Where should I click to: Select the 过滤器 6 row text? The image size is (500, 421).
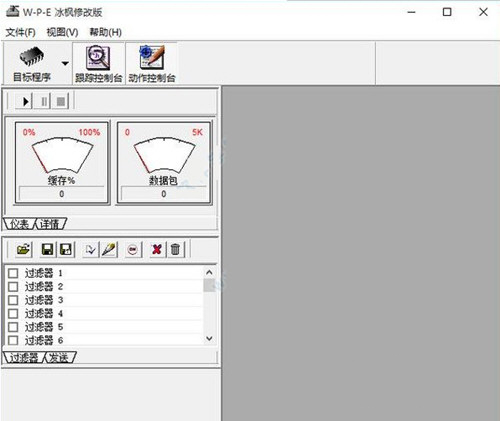click(44, 340)
